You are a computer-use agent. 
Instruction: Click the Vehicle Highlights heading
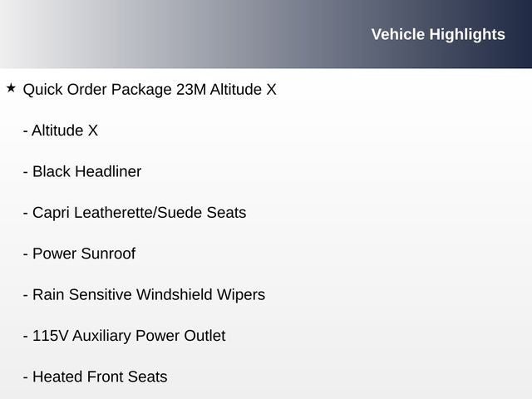pyautogui.click(x=437, y=34)
